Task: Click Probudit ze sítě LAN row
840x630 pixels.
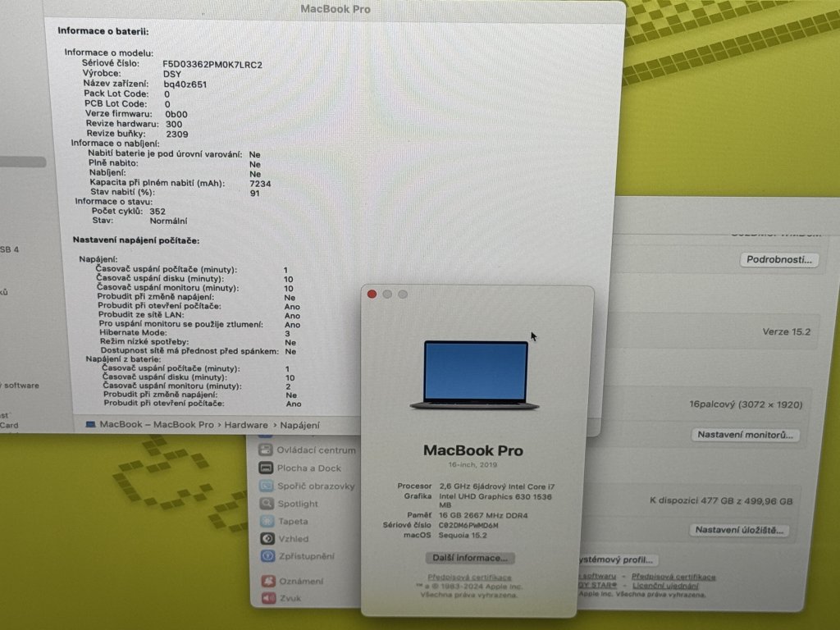Action: point(199,315)
